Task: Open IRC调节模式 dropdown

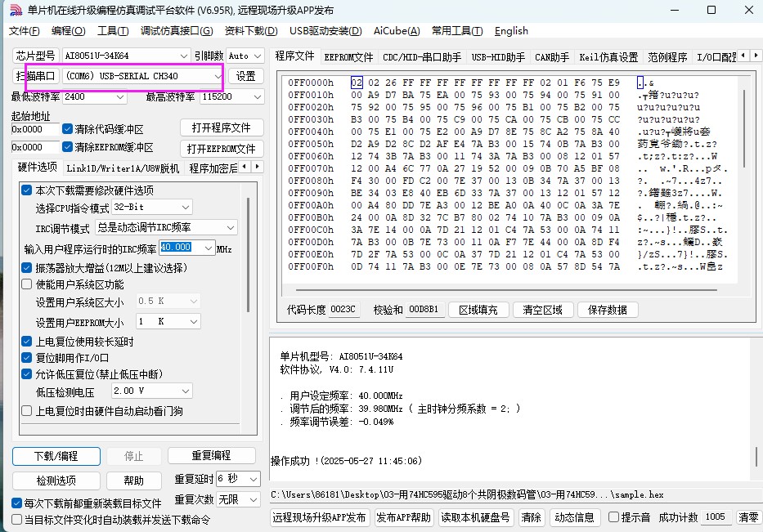Action: 166,227
